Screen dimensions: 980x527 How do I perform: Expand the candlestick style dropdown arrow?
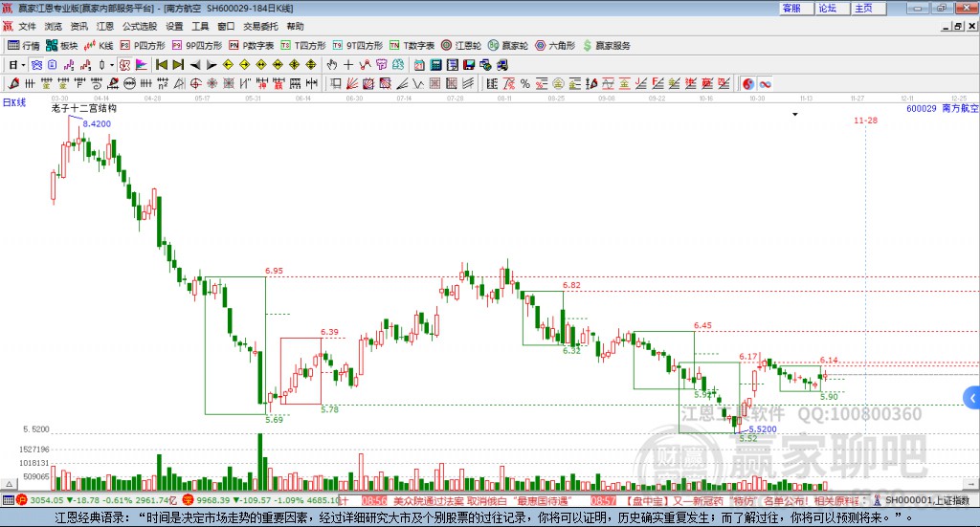(112, 65)
